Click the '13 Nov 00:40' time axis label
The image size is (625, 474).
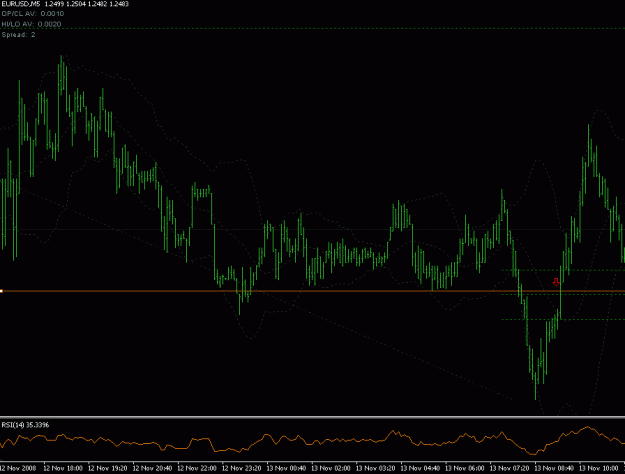(286, 468)
